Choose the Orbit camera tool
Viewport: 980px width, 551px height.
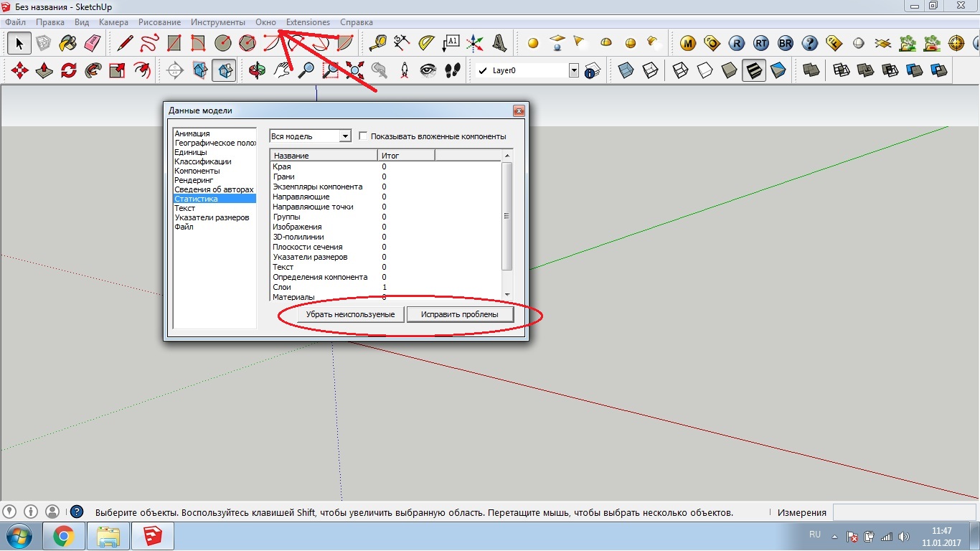click(x=257, y=70)
